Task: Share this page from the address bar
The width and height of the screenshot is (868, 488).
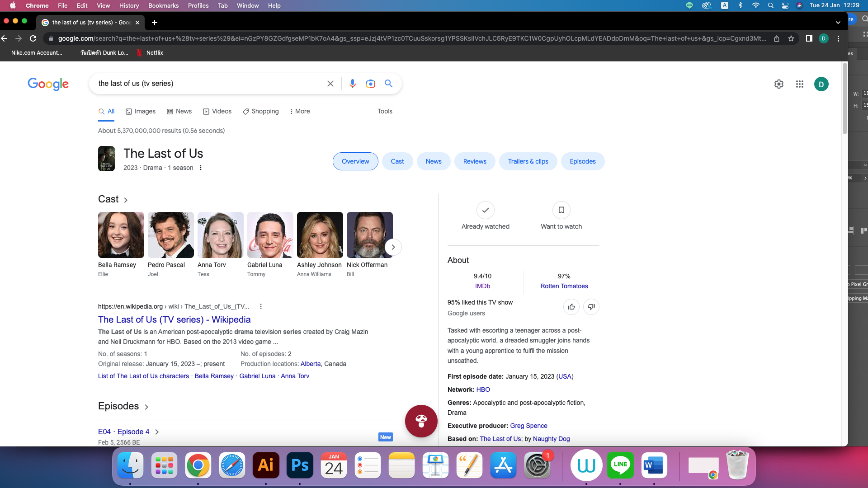Action: point(777,38)
